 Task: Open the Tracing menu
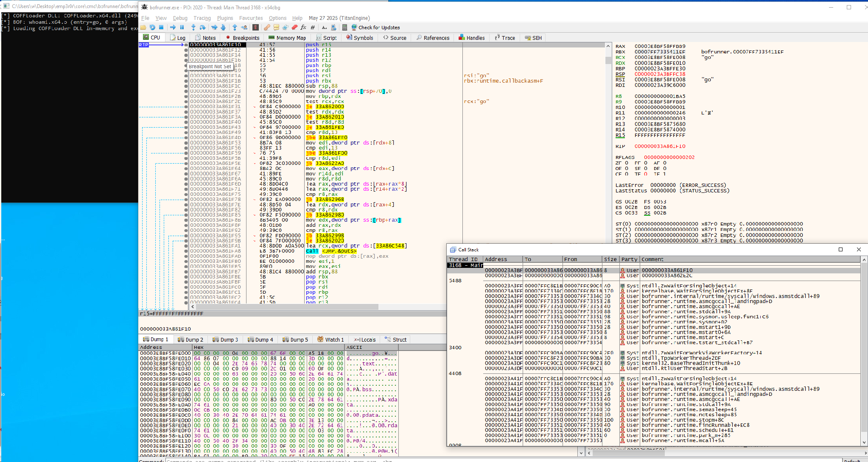(x=202, y=18)
